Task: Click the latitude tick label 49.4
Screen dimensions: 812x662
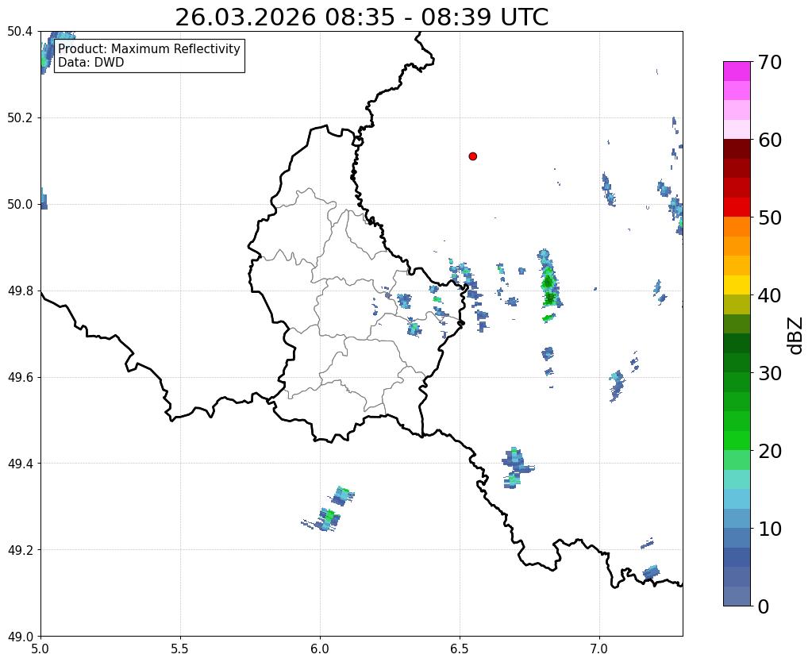Action: (x=20, y=464)
